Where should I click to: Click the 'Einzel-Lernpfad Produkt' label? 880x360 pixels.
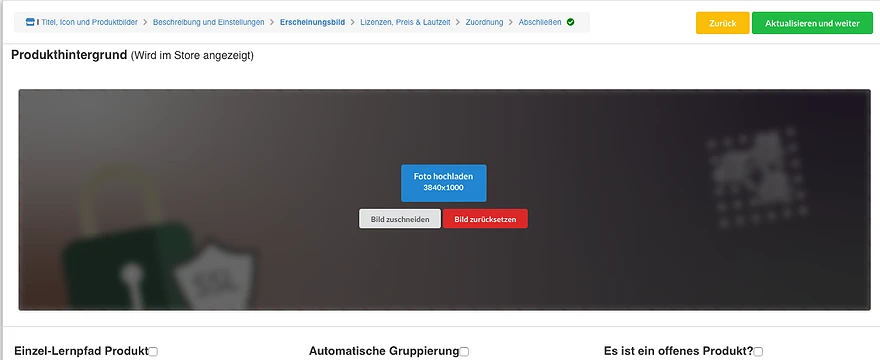[81, 352]
